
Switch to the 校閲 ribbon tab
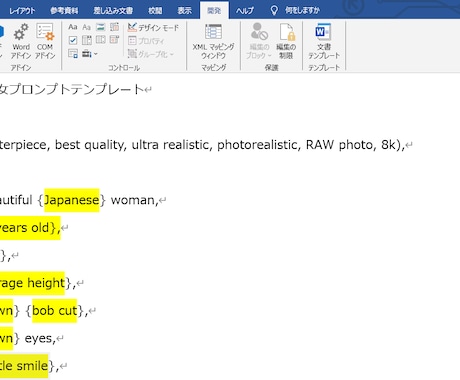click(155, 11)
